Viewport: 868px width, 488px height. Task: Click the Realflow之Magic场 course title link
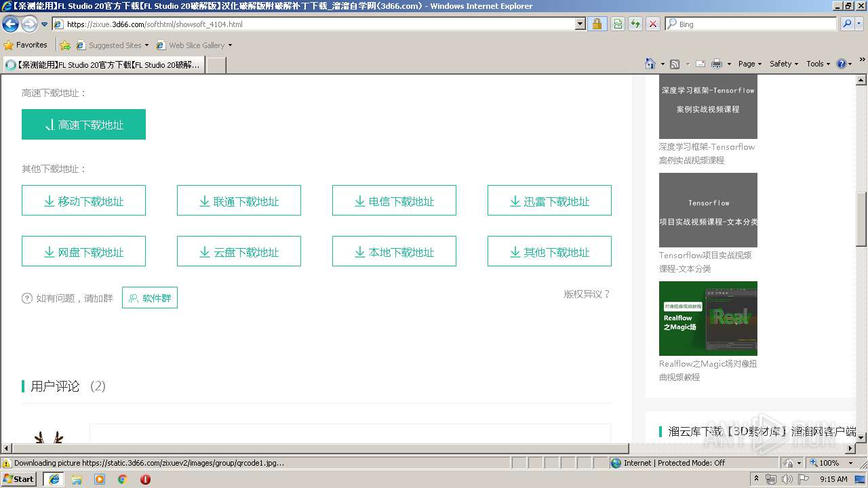(708, 370)
